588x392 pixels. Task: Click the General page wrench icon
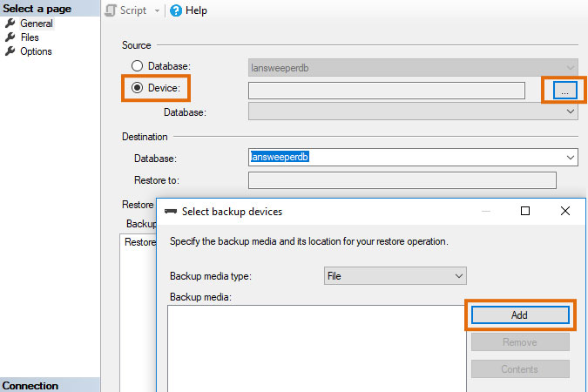10,24
